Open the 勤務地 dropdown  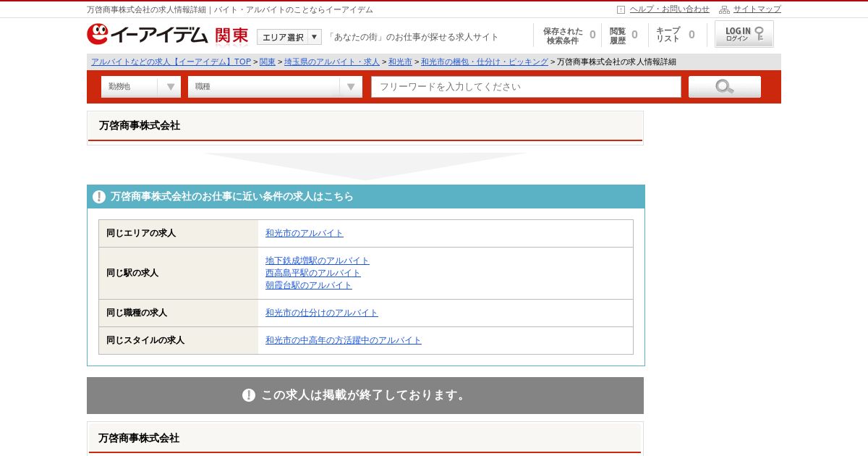pyautogui.click(x=141, y=87)
